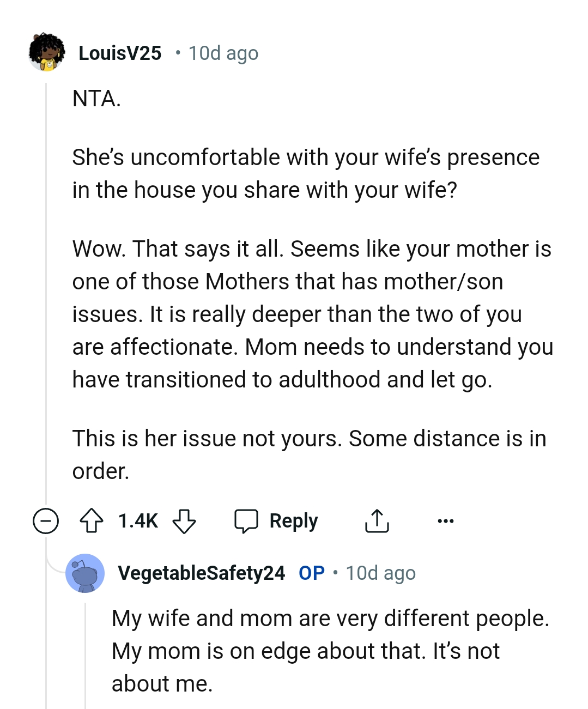This screenshot has width=588, height=709.
Task: Open LouisV25's avatar picture
Action: 46,53
